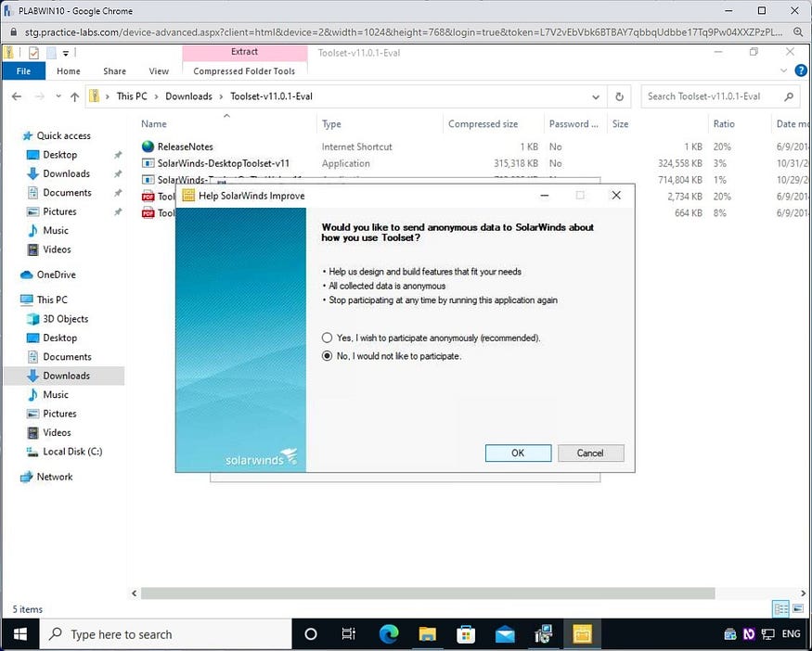Open the Home ribbon tab
This screenshot has height=651, width=812.
(x=69, y=70)
